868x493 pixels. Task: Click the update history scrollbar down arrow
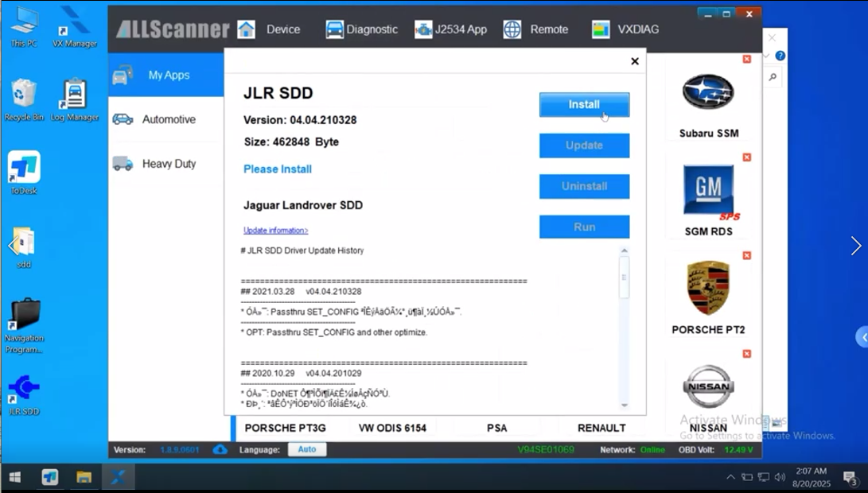tap(625, 405)
